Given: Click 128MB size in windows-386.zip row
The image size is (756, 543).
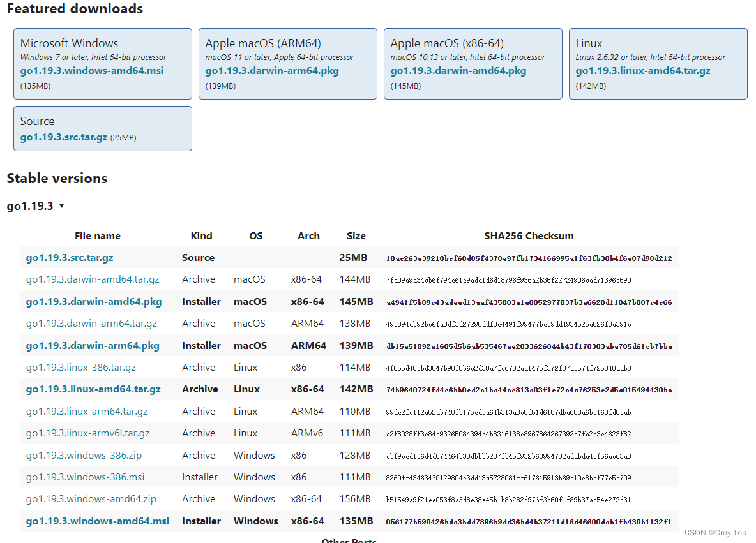Looking at the screenshot, I should point(355,456).
